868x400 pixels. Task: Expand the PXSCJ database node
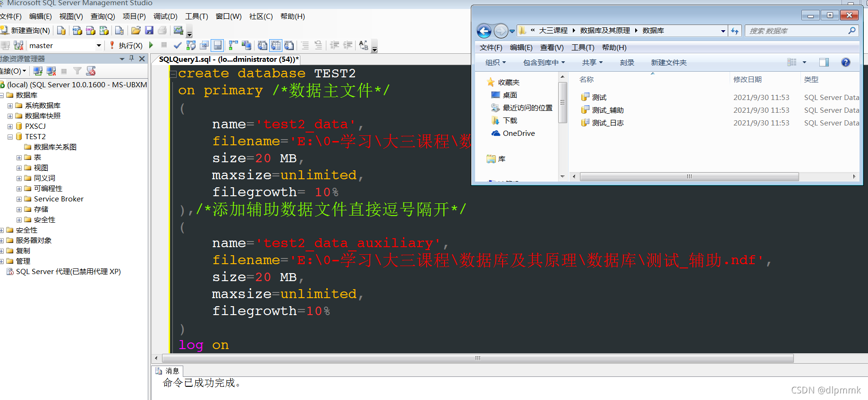point(10,126)
